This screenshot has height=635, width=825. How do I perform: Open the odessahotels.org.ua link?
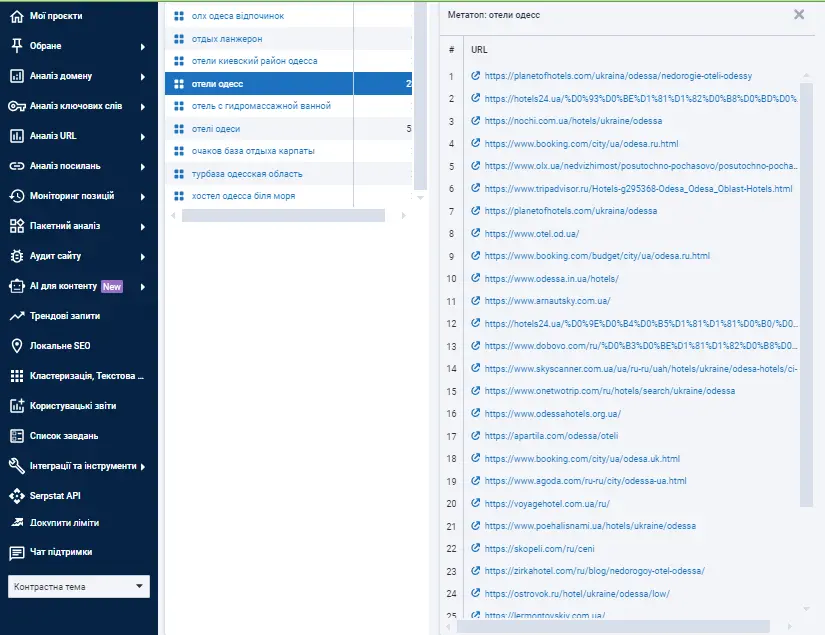(x=552, y=414)
